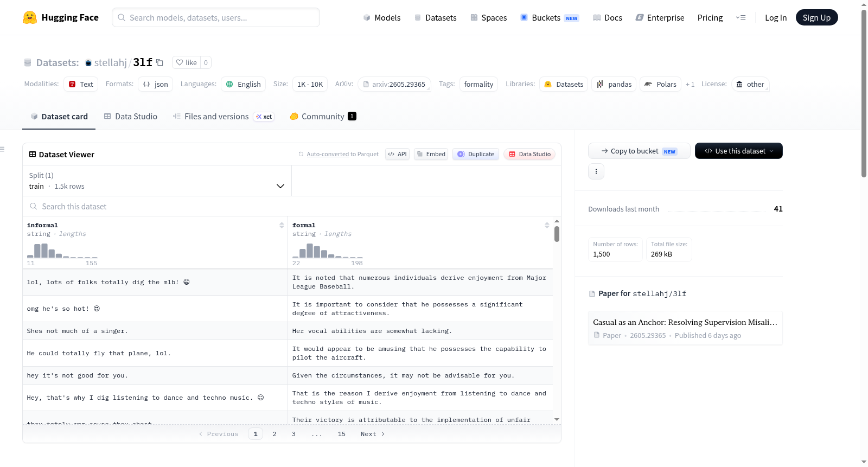Click the viewer scroll down arrow
Screen dimensions: 868x467
tap(557, 419)
